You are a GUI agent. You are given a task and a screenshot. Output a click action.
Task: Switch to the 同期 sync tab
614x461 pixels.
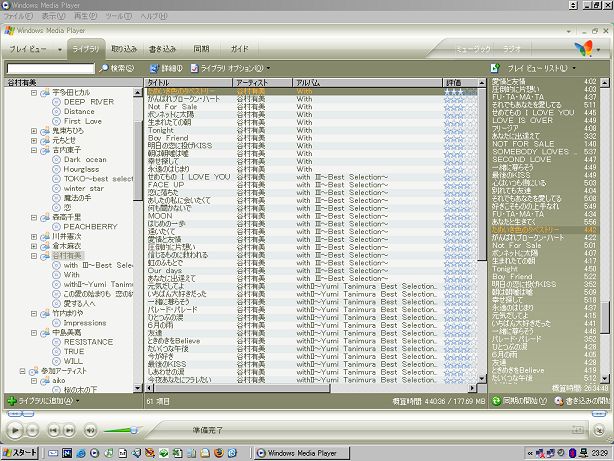(x=201, y=49)
